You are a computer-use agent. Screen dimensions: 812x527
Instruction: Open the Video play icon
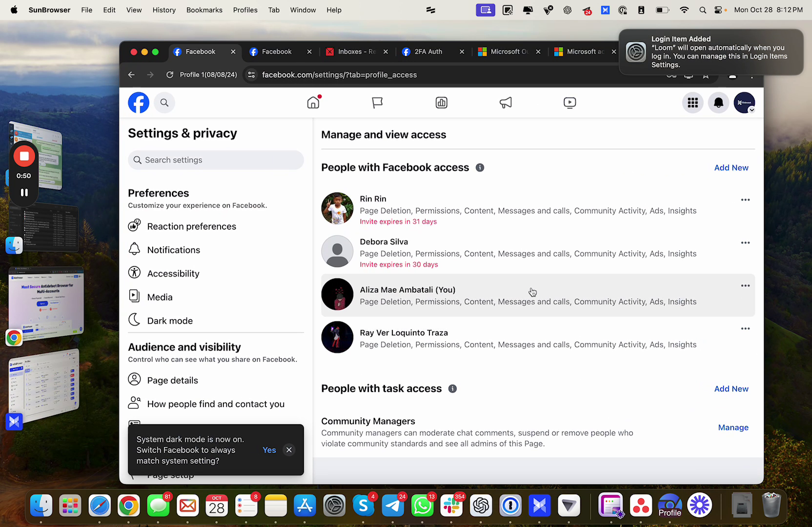coord(569,102)
